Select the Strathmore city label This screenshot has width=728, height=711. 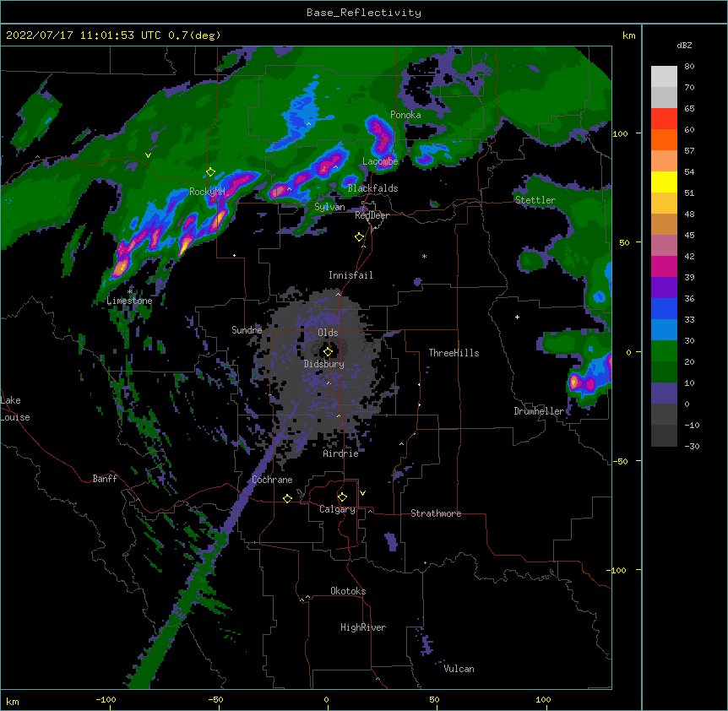436,513
